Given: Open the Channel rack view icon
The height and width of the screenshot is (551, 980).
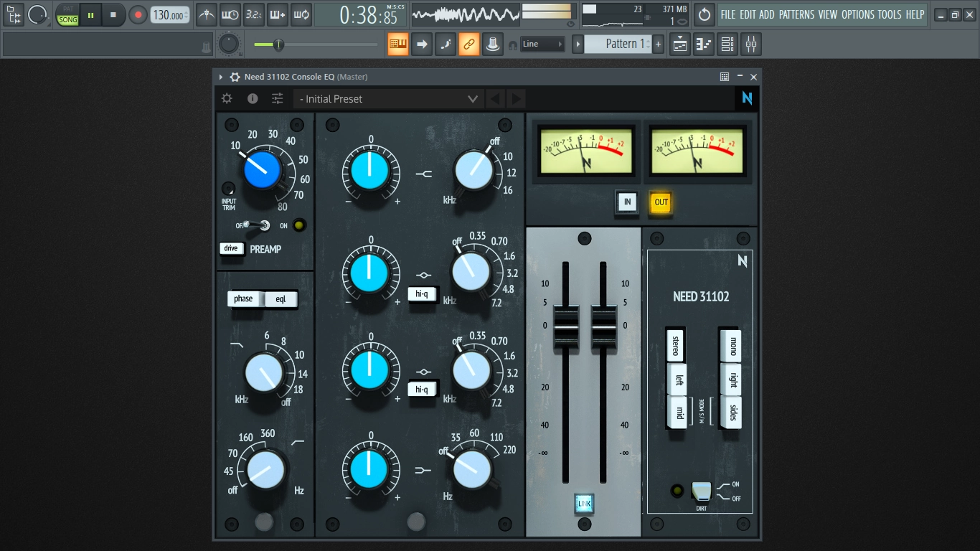Looking at the screenshot, I should 727,44.
